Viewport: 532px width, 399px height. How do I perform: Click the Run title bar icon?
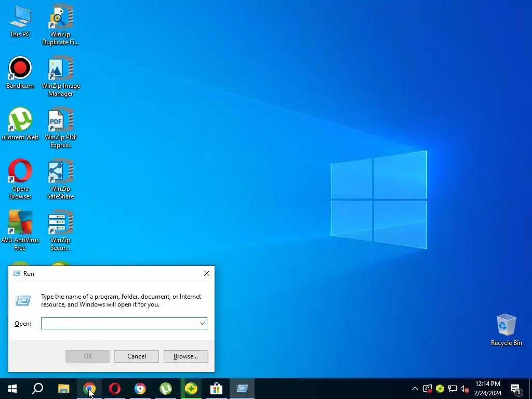16,273
